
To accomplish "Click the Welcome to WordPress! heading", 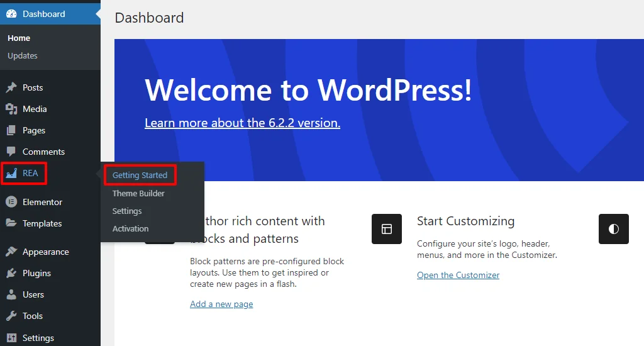I will click(308, 89).
